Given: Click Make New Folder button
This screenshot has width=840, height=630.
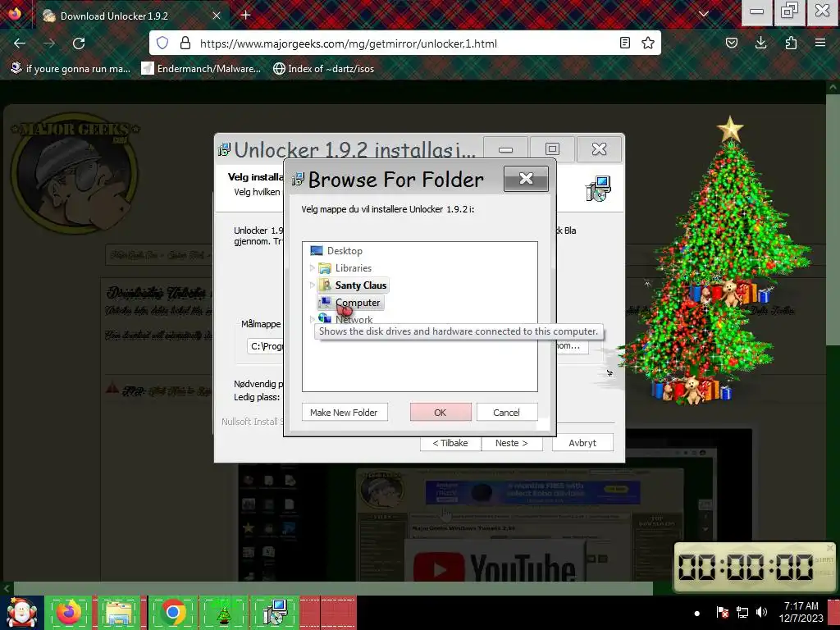Looking at the screenshot, I should (x=345, y=413).
